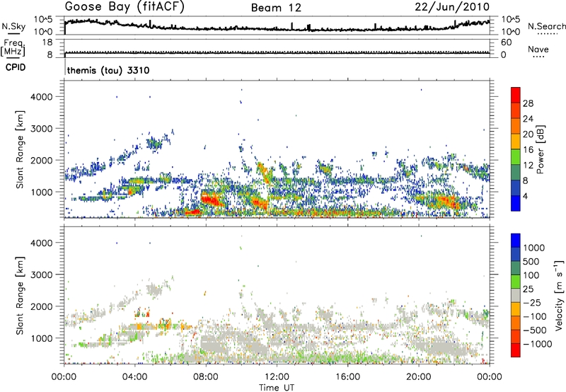Select the "Freq. [MHz]" axis label
This screenshot has height=392, width=566.
13,48
